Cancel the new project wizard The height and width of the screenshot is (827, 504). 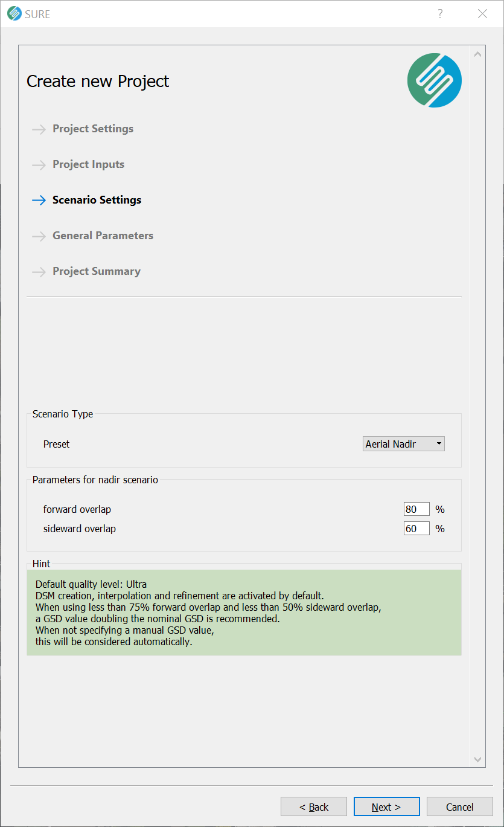coord(460,806)
